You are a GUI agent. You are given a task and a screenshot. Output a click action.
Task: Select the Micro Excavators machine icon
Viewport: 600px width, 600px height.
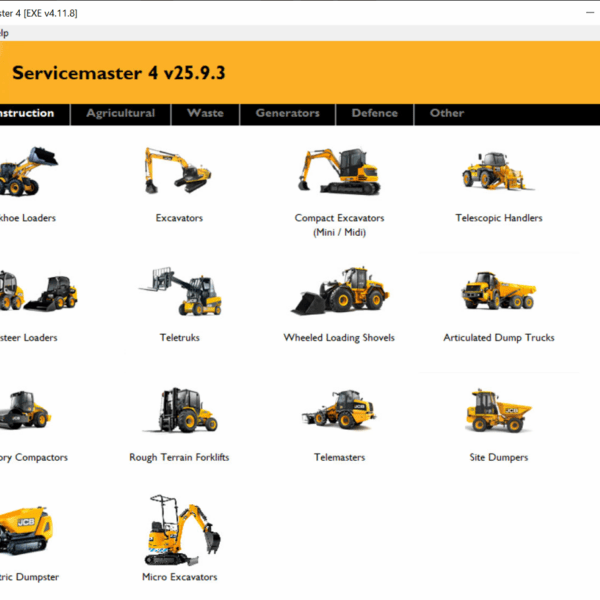click(182, 530)
